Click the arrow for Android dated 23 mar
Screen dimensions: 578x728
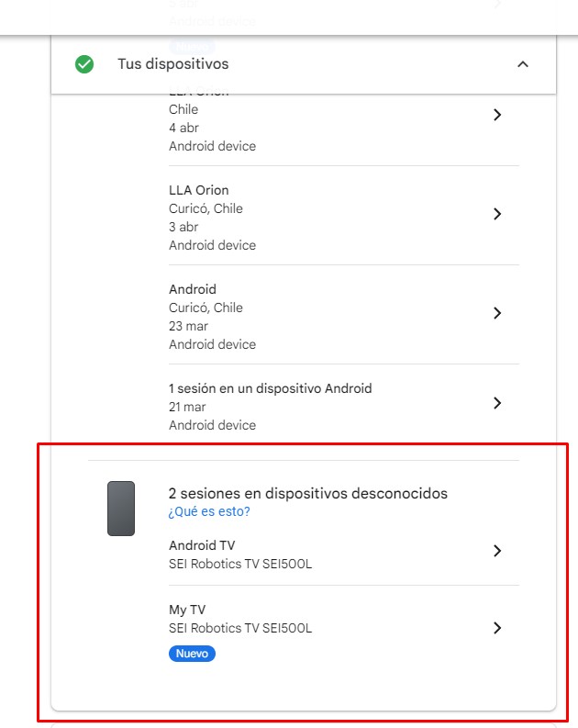coord(497,313)
